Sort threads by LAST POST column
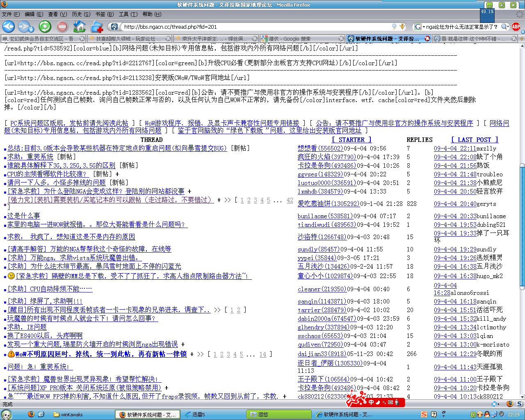 pos(475,139)
